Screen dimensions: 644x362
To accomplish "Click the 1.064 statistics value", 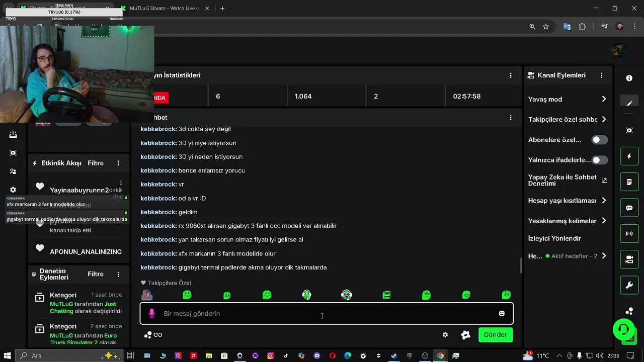I will [303, 96].
